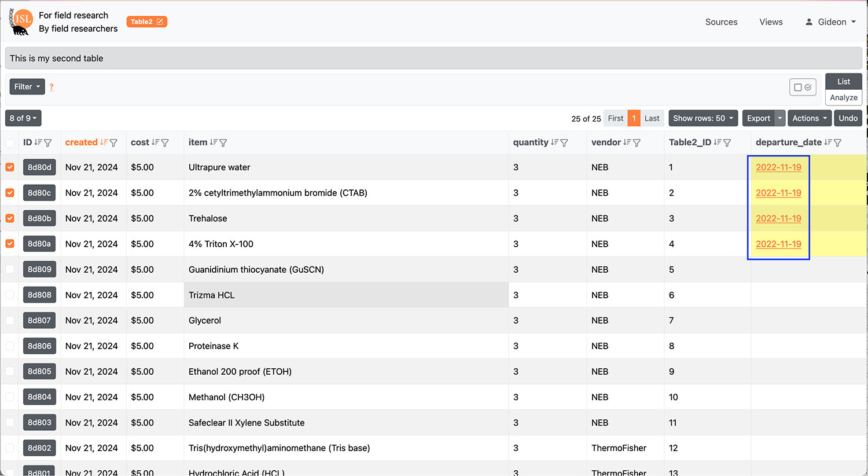868x476 pixels.
Task: Toggle the select-all checkbox in the header
Action: (10, 142)
